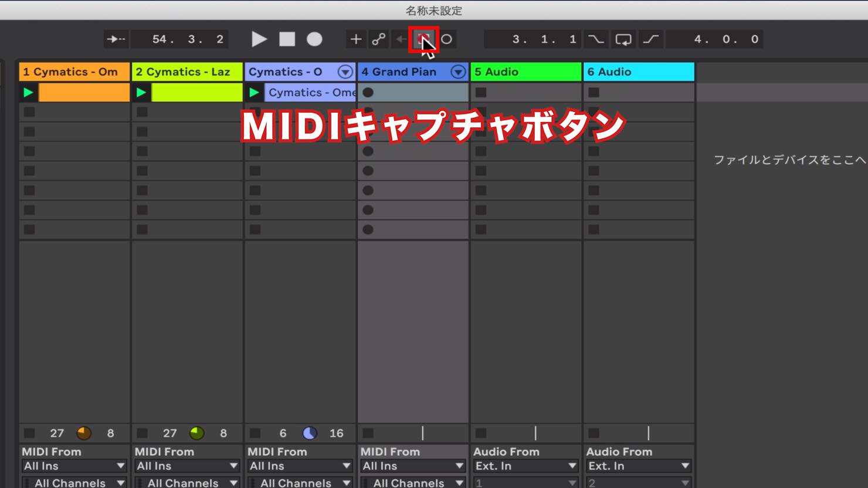This screenshot has width=868, height=488.
Task: Stop playback with the Stop button
Action: 287,39
